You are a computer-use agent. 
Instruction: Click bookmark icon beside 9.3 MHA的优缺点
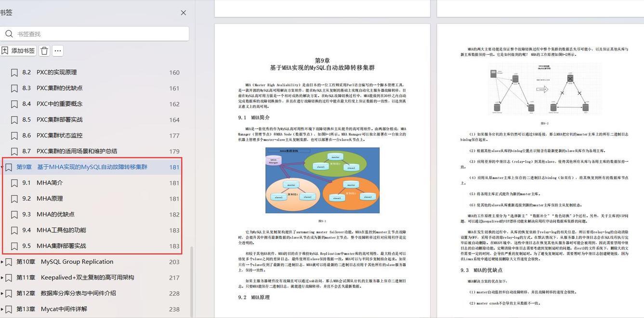click(x=14, y=215)
